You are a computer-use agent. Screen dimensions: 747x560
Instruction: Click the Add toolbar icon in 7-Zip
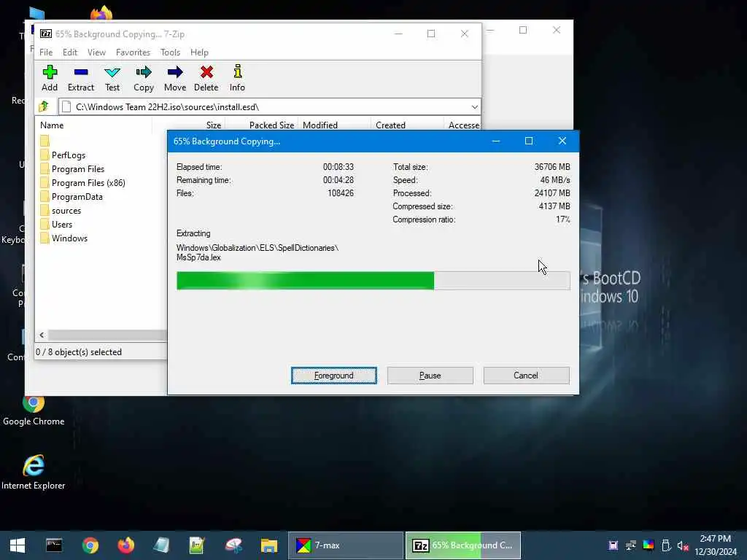pos(50,78)
